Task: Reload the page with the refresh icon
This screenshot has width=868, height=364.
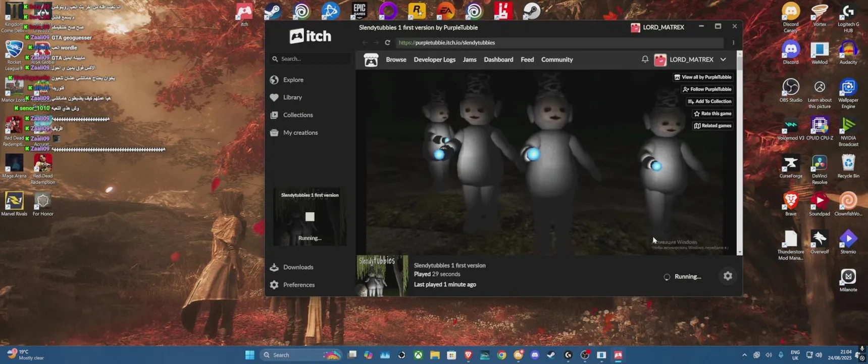Action: coord(387,42)
